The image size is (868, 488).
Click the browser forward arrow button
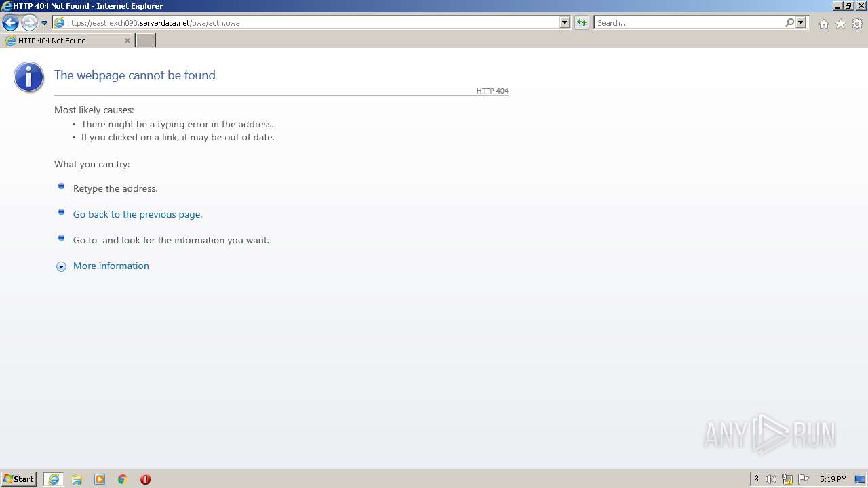(x=28, y=23)
